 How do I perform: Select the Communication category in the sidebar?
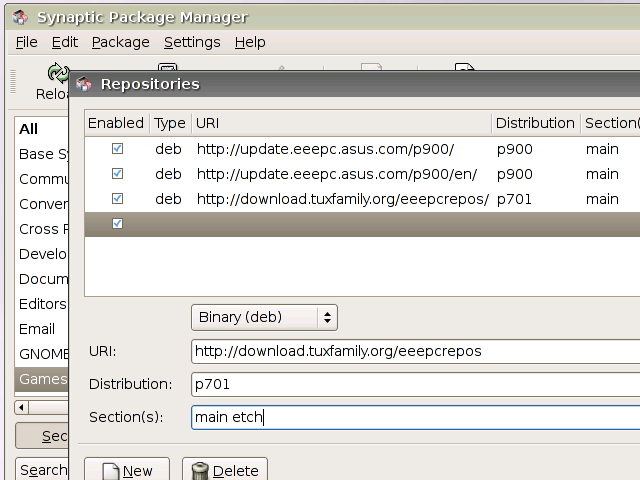[x=42, y=179]
